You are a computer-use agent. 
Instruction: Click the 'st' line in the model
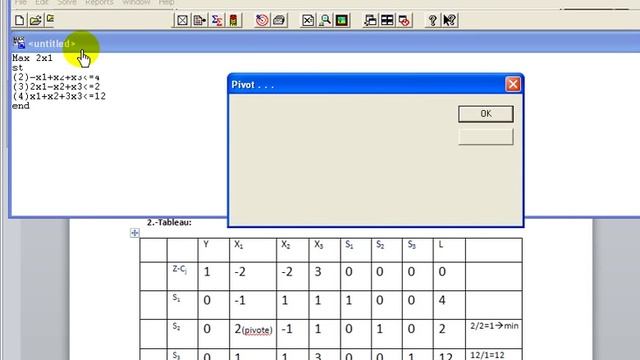click(x=18, y=68)
